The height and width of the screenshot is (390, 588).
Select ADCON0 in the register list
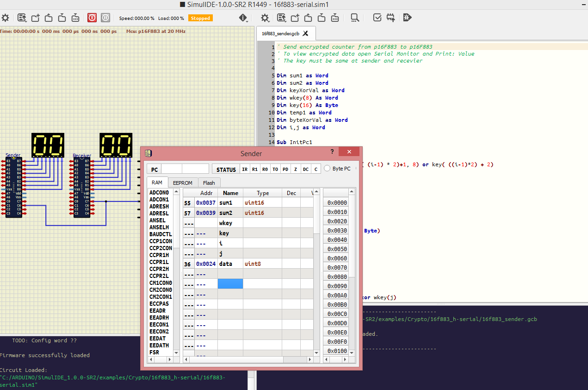click(x=159, y=192)
